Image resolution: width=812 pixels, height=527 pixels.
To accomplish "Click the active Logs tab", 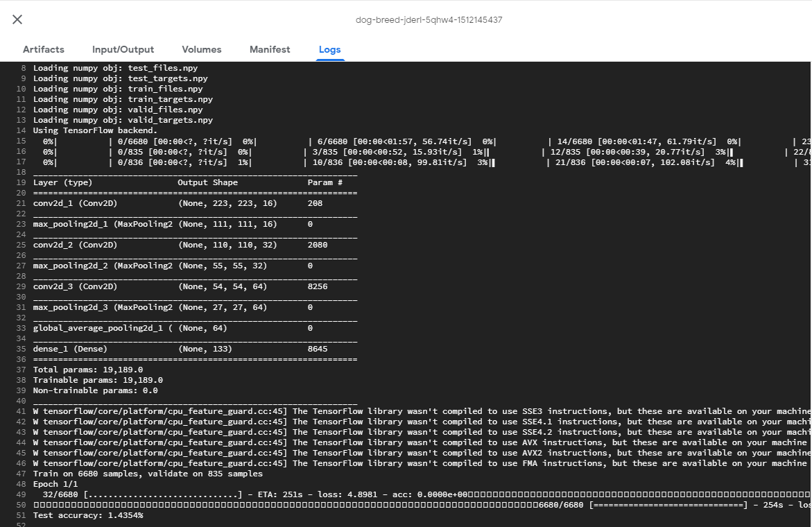I will (330, 49).
